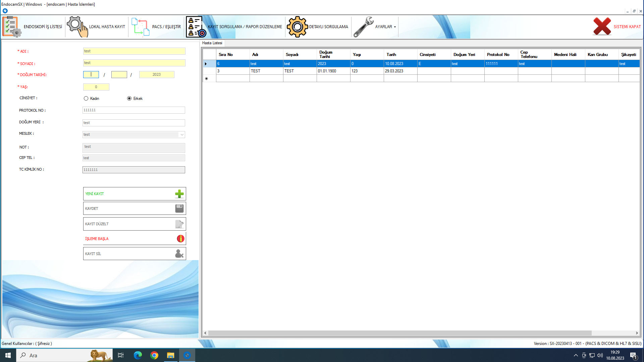Select Kadın gender radio button
The height and width of the screenshot is (362, 644).
(86, 99)
